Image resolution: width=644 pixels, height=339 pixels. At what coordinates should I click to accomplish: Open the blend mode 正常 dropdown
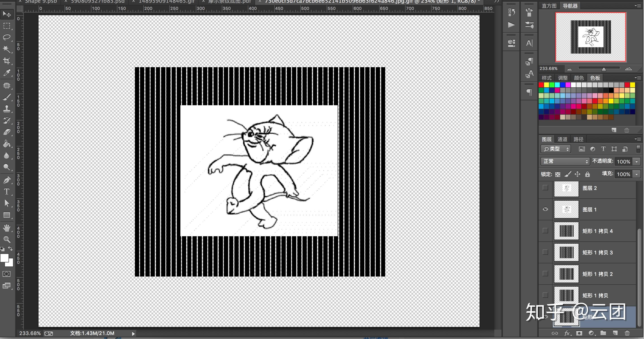coord(565,161)
